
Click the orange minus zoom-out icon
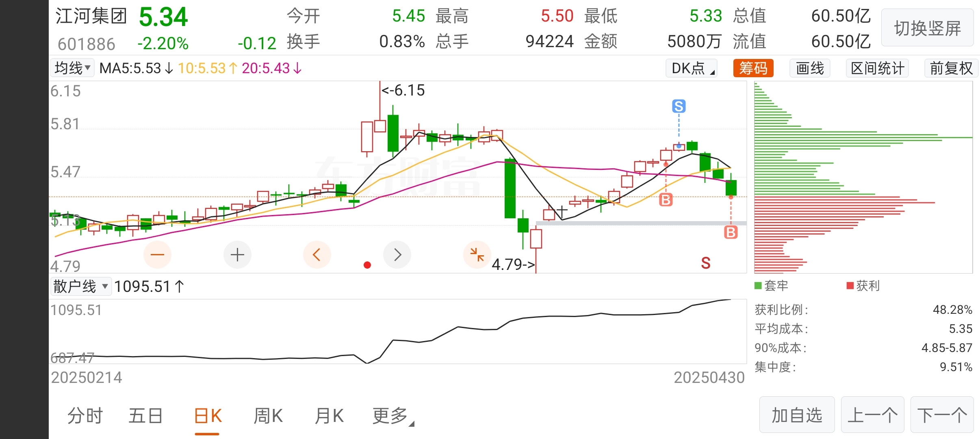[x=157, y=255]
